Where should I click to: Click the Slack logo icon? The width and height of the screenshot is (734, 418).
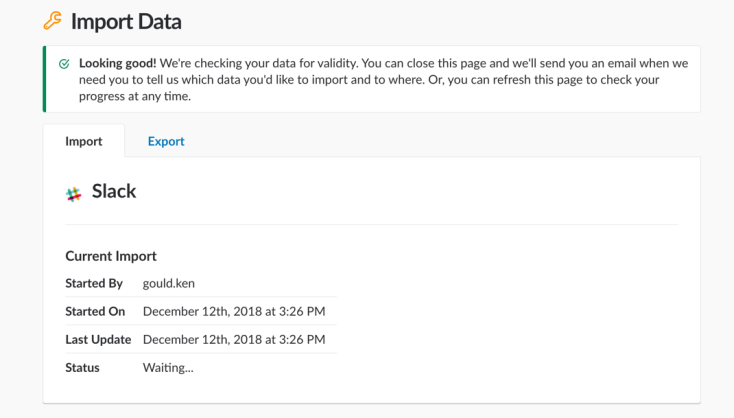pos(73,195)
